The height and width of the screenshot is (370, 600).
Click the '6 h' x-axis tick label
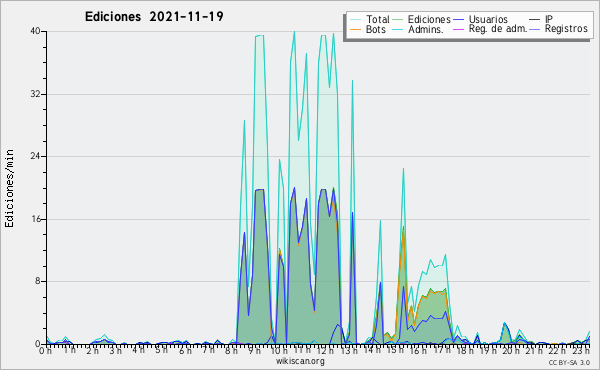click(184, 350)
